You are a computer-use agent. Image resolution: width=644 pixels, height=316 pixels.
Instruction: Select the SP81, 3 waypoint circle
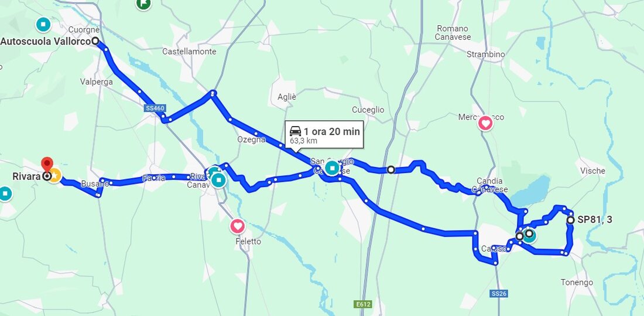coord(570,220)
